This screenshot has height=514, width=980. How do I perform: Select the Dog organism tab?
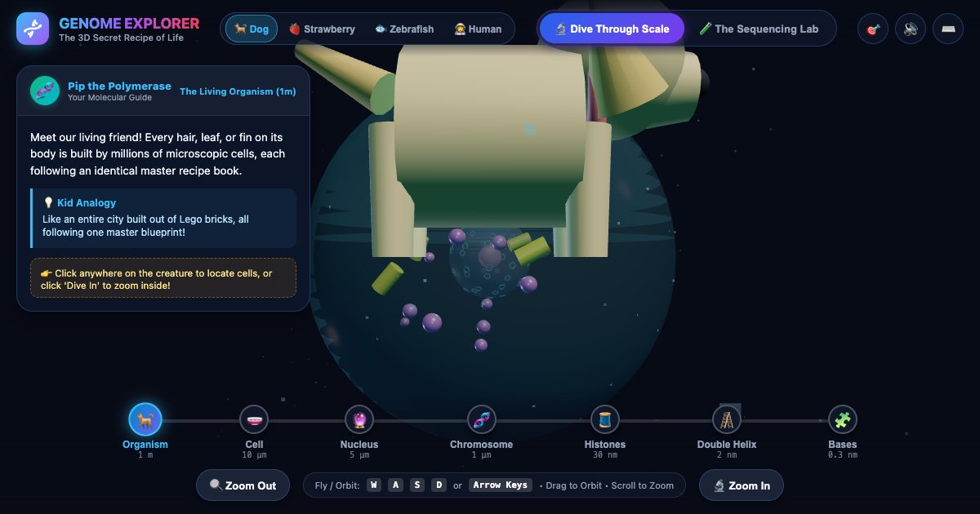click(x=252, y=29)
